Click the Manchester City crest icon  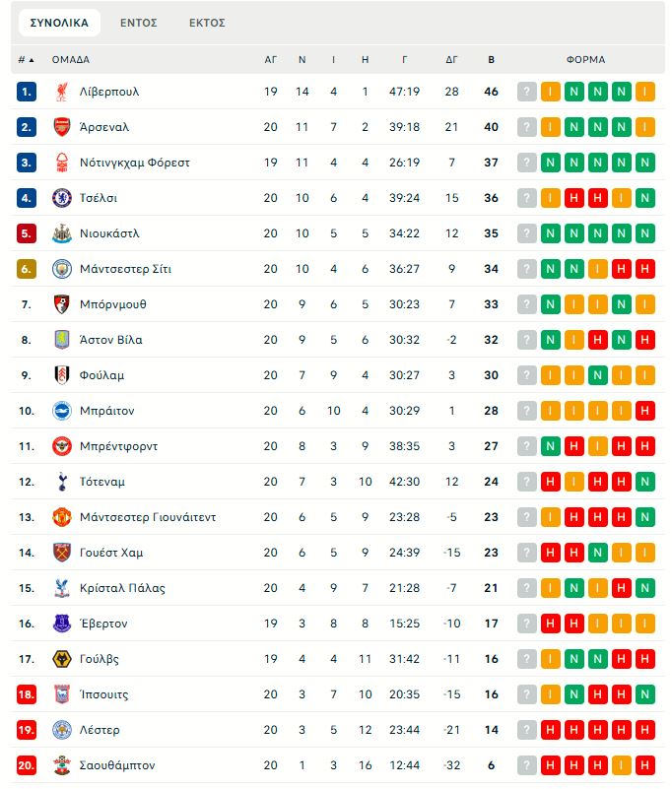(62, 269)
